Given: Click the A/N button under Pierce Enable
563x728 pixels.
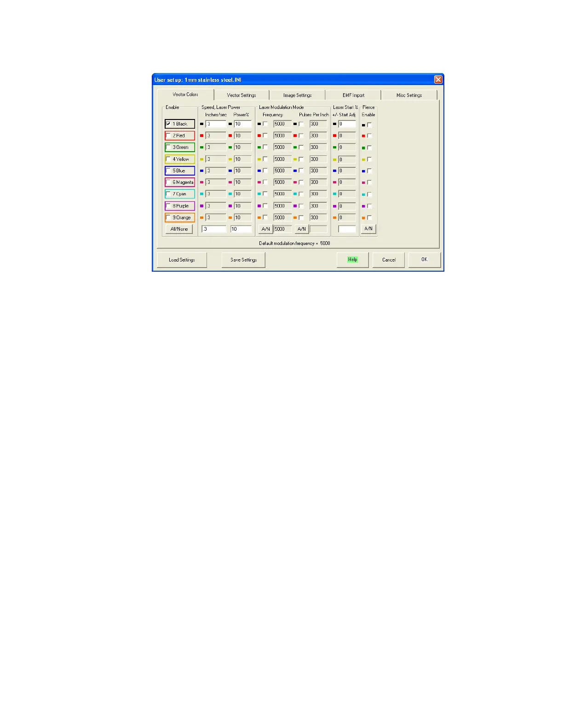Looking at the screenshot, I should 368,228.
